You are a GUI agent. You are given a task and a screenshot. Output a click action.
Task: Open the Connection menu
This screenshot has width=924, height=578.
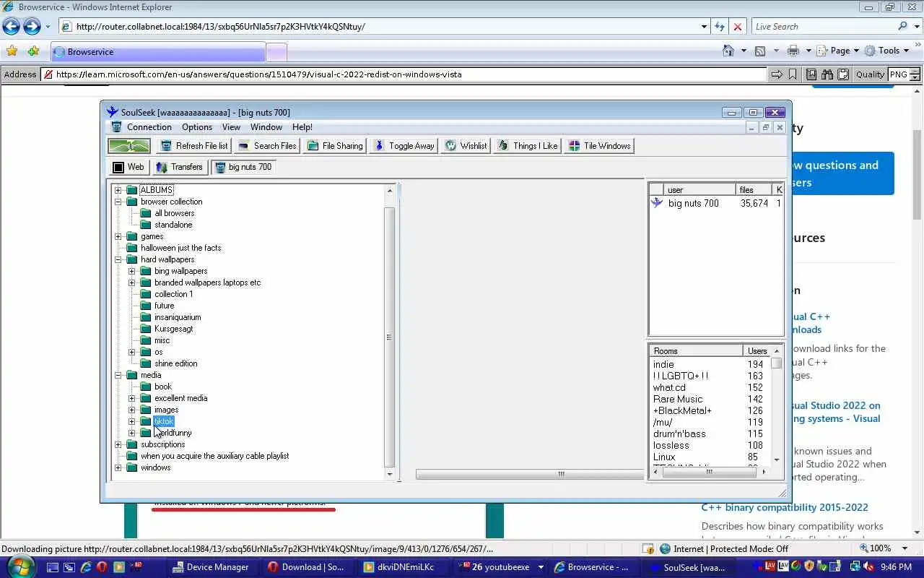pyautogui.click(x=149, y=127)
